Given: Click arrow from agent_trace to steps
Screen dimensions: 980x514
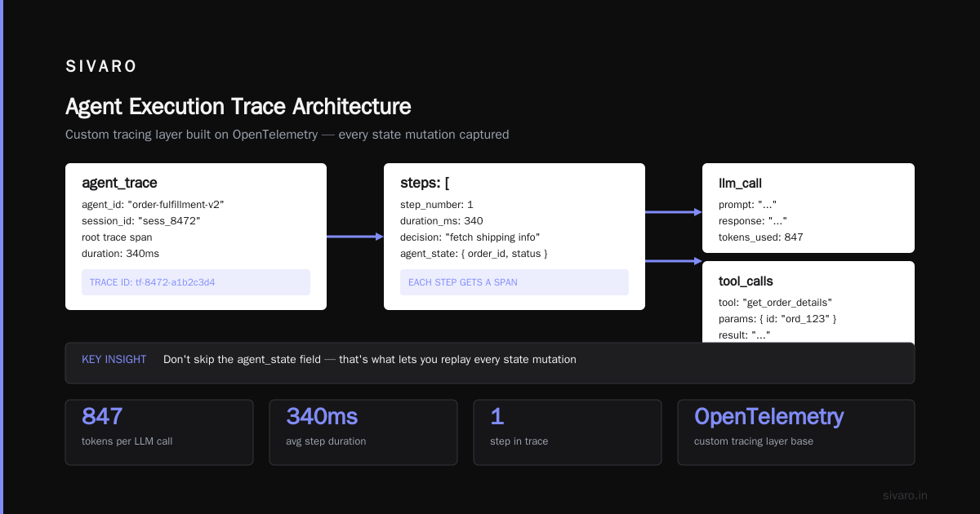Looking at the screenshot, I should click(355, 237).
